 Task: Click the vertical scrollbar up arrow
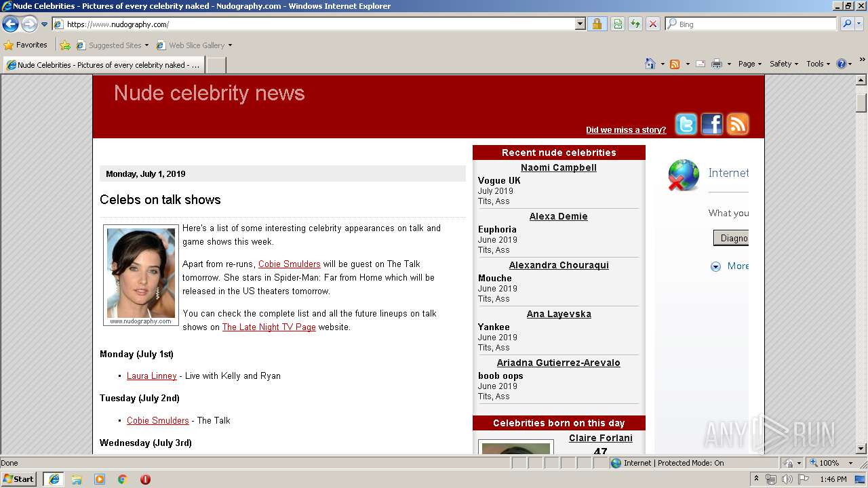[x=862, y=80]
